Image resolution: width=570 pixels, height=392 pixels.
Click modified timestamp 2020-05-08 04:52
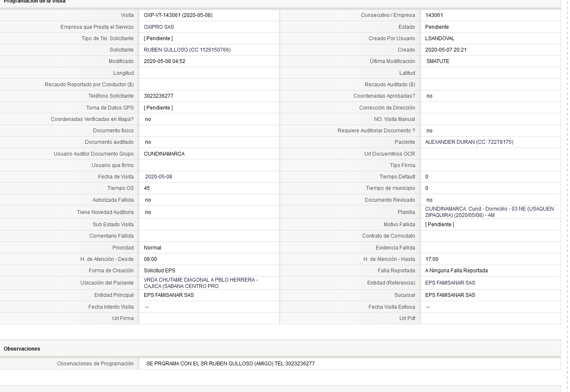[x=165, y=61]
